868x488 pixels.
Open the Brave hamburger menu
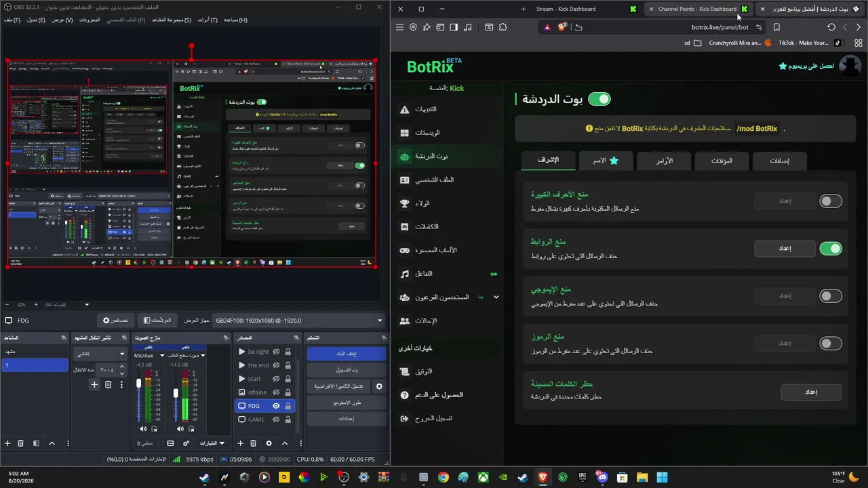[399, 27]
